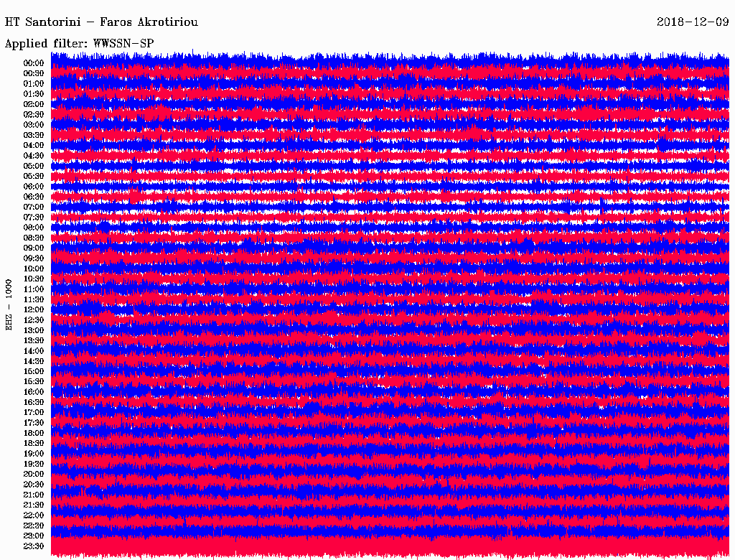Screen dimensions: 735x560
Task: Select the 11:00 time label
Action: [x=34, y=289]
